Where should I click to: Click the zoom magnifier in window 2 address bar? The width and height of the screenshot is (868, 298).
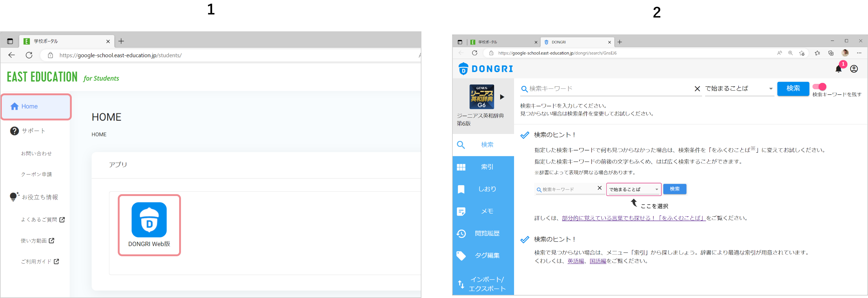click(x=790, y=53)
